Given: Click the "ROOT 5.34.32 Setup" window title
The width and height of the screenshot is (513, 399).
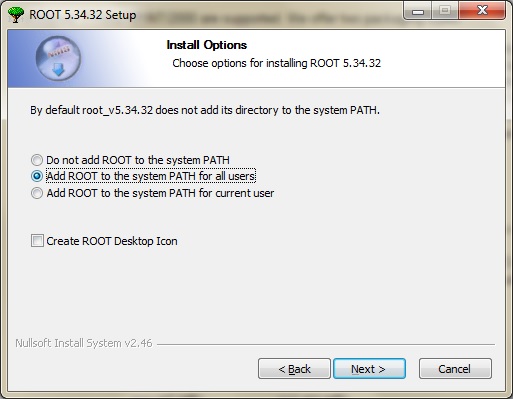Looking at the screenshot, I should point(83,15).
